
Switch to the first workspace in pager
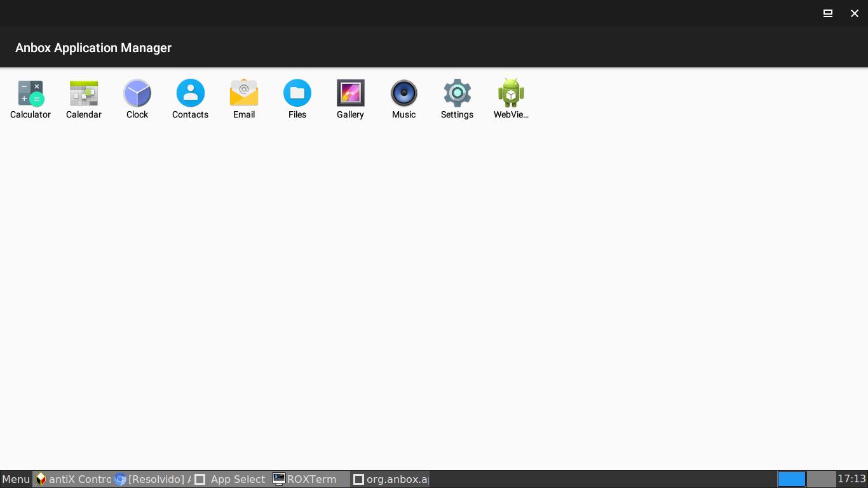pos(792,479)
